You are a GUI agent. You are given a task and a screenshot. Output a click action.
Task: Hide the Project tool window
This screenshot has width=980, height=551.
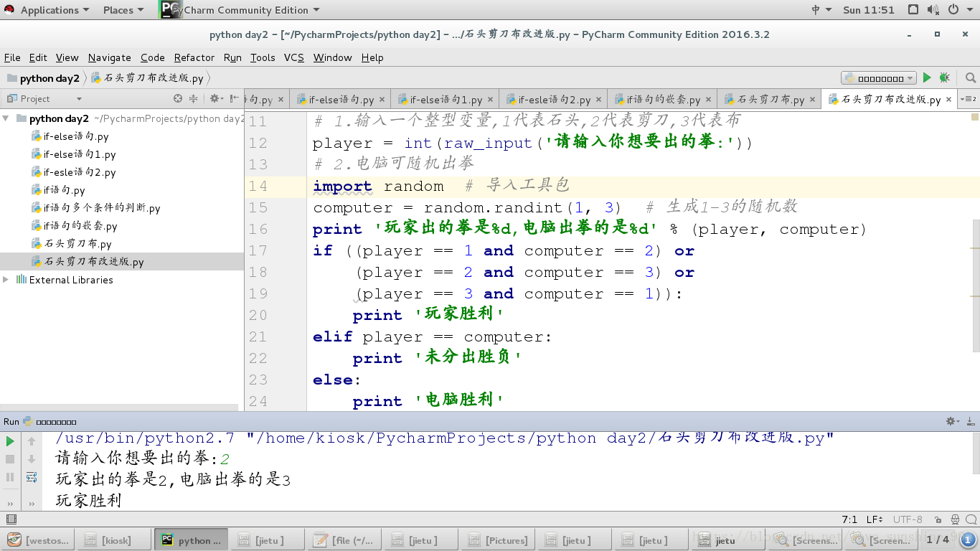pos(235,98)
